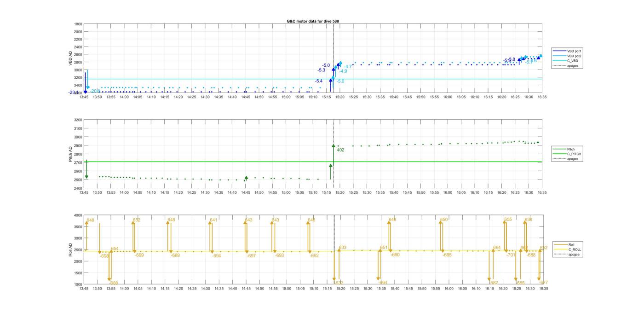This screenshot has width=644, height=319.
Task: Click the '641' roll label
Action: click(213, 220)
